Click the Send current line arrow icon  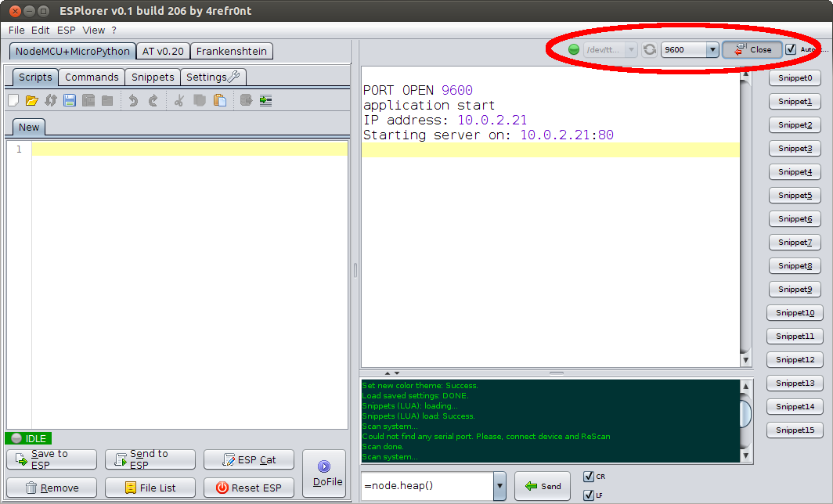265,100
